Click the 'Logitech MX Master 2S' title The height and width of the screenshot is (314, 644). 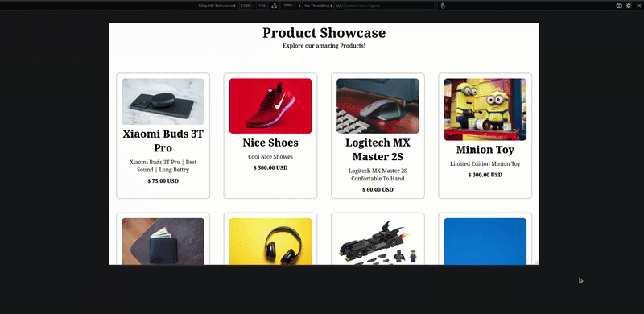(378, 150)
